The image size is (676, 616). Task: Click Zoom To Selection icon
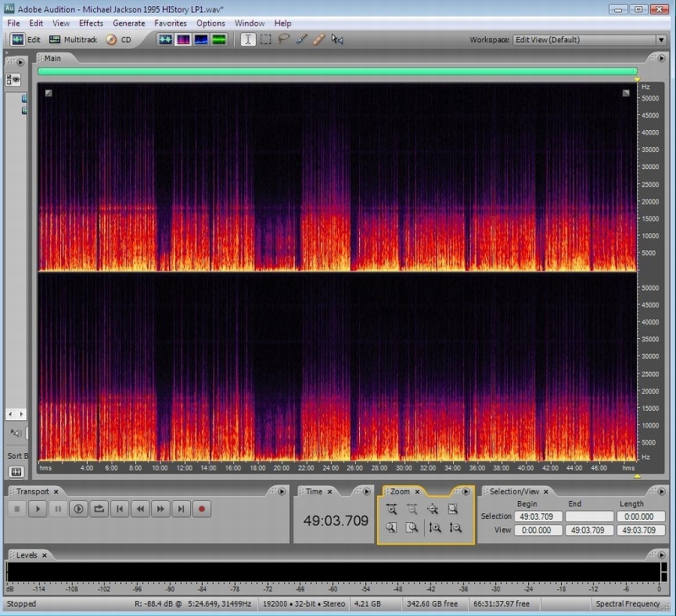click(x=453, y=509)
